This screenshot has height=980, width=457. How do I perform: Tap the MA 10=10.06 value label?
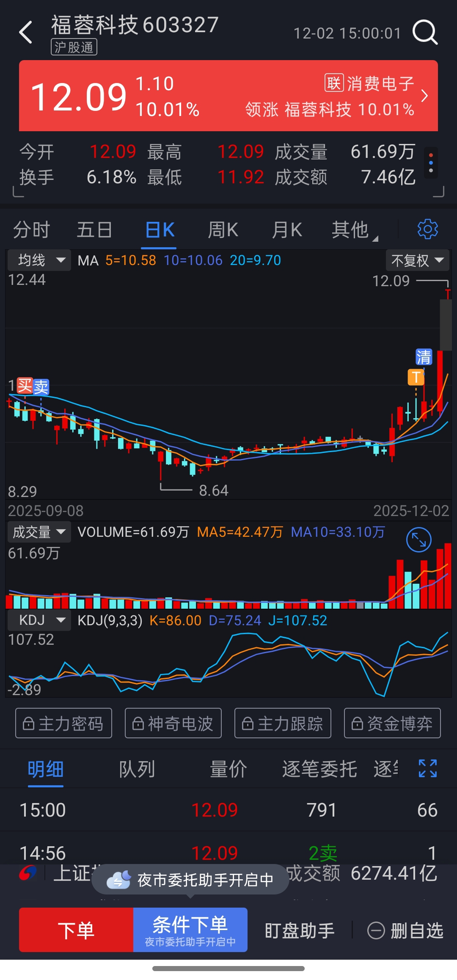[x=193, y=260]
